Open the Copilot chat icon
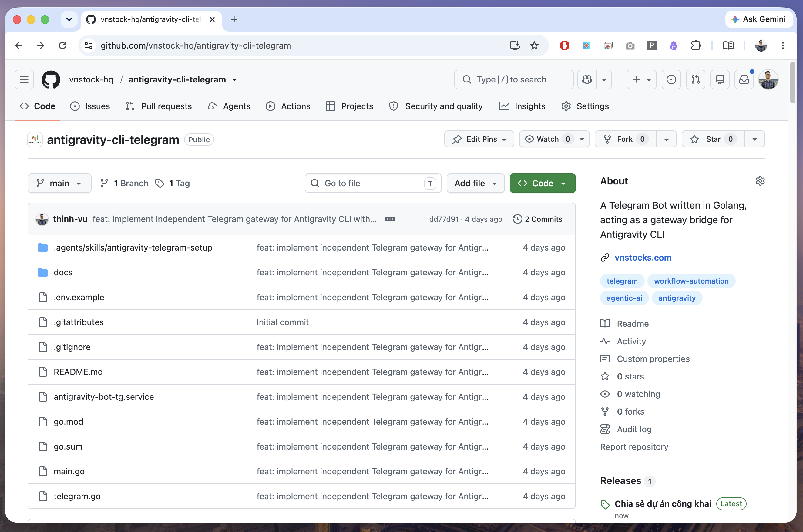 [587, 79]
